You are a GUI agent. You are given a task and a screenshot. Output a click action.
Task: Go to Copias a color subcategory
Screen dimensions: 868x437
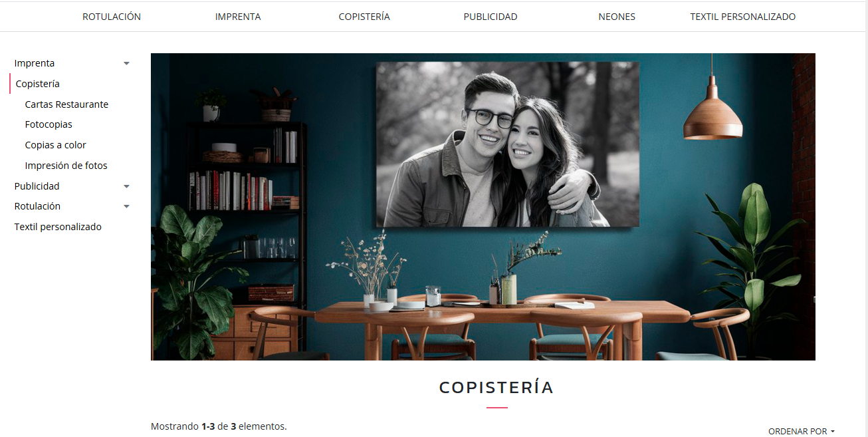(56, 145)
